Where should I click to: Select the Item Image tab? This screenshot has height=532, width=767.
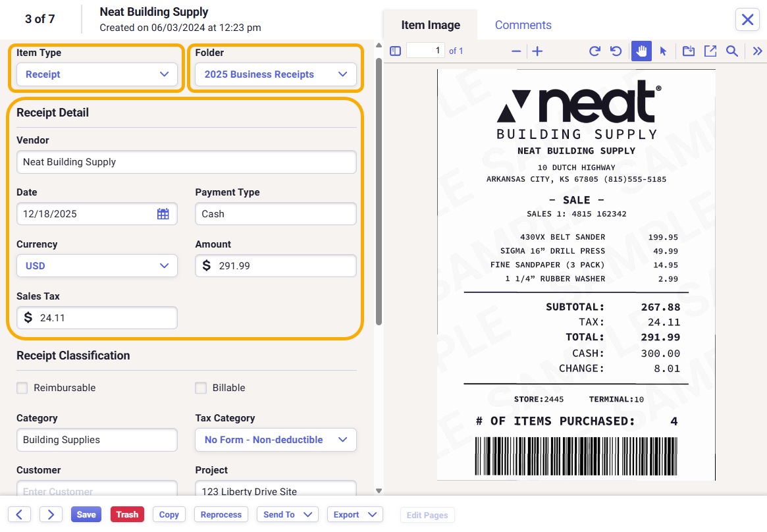tap(431, 25)
